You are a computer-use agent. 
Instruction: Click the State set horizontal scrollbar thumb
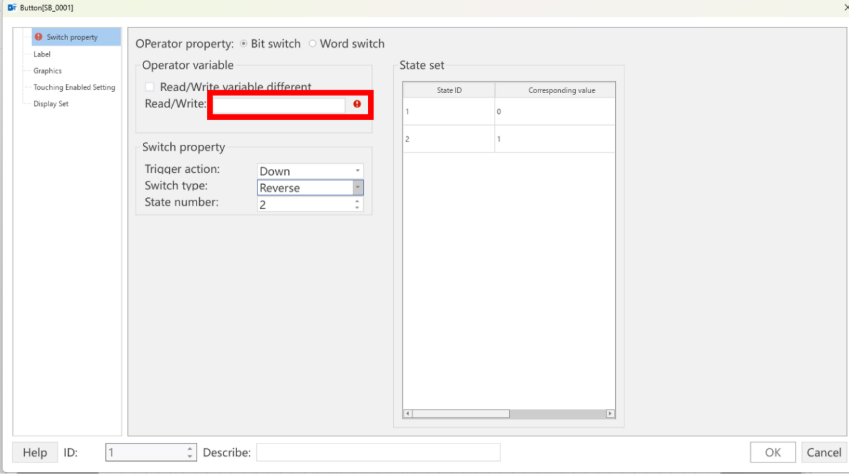tap(461, 413)
